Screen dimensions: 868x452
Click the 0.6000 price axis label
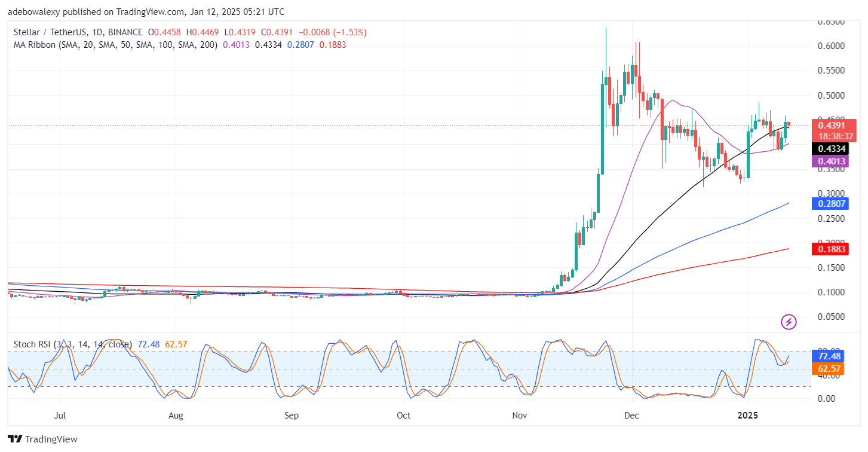(830, 46)
